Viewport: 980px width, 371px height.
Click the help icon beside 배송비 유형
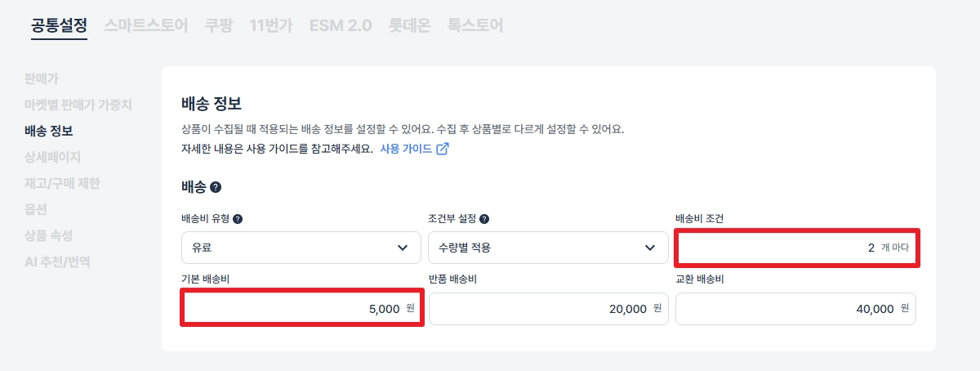click(238, 219)
